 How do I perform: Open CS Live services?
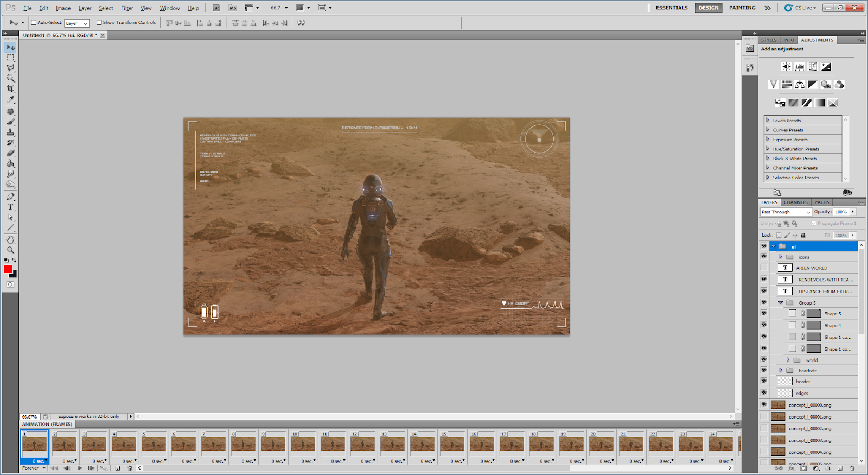pyautogui.click(x=801, y=8)
